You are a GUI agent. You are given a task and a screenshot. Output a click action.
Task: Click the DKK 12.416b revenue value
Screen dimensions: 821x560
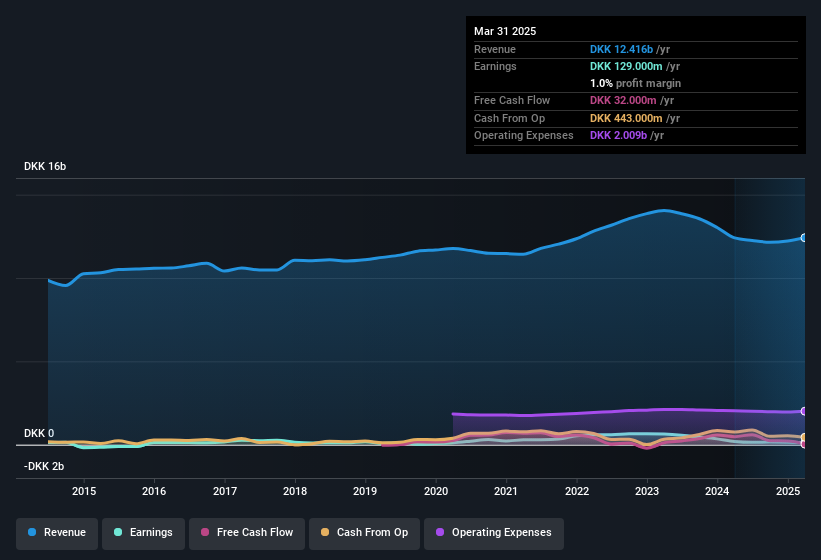621,49
